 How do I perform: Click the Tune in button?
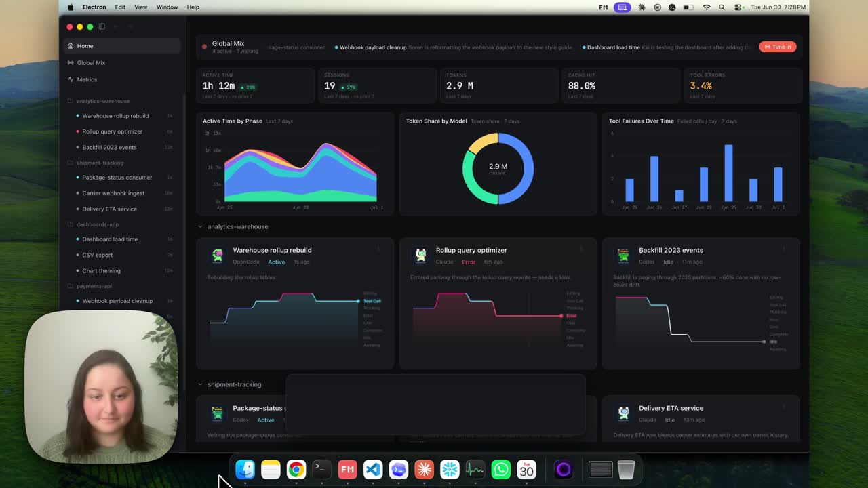(778, 47)
